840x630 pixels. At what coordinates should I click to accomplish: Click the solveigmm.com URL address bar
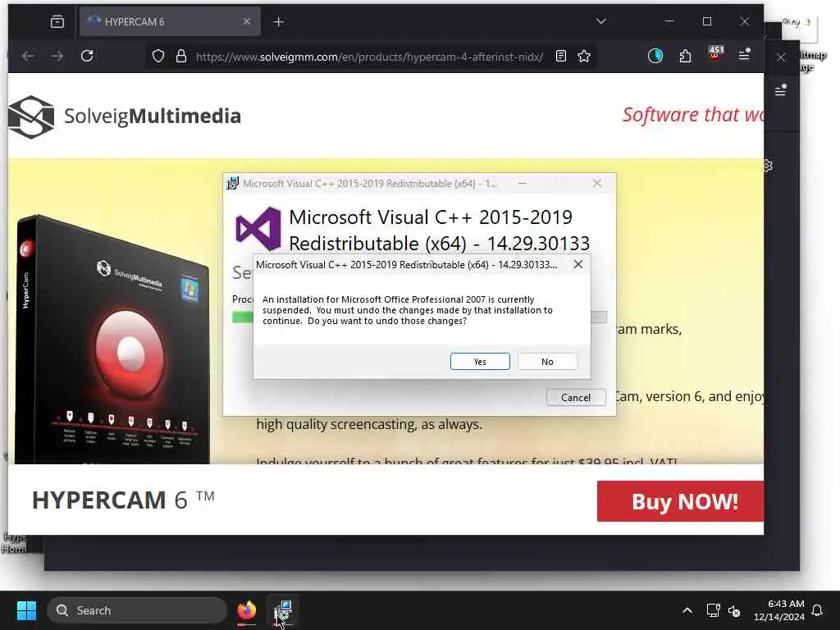[x=370, y=57]
